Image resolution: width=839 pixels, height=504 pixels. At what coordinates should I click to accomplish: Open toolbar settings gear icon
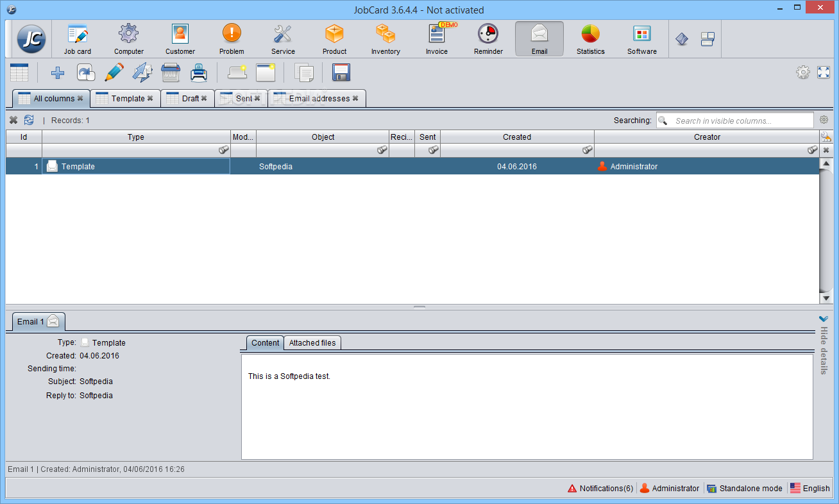click(803, 72)
